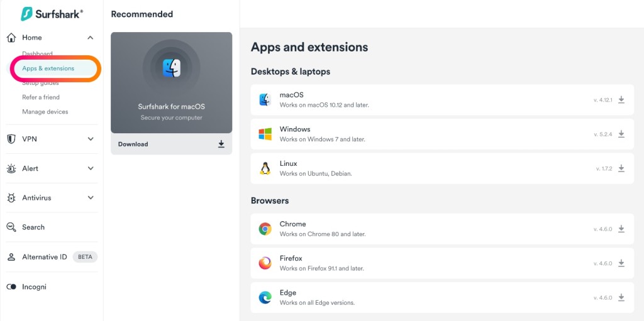Screen dimensions: 644x321
Task: Open the Search sidebar item
Action: click(x=33, y=227)
